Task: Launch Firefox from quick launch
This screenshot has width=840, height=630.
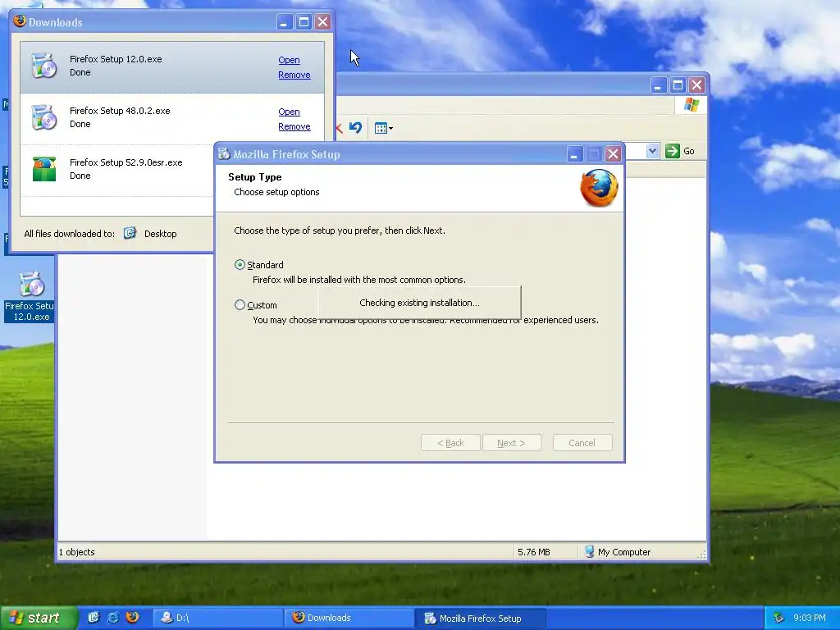Action: click(x=132, y=618)
